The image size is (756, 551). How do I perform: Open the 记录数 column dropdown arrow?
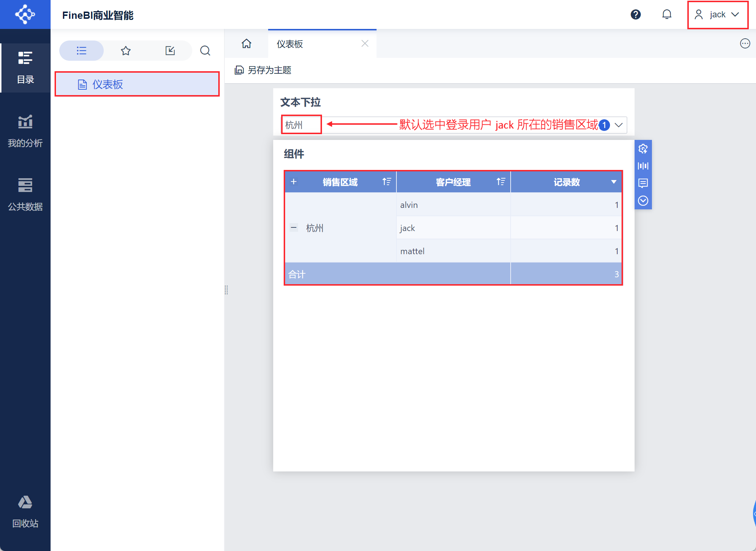[614, 182]
